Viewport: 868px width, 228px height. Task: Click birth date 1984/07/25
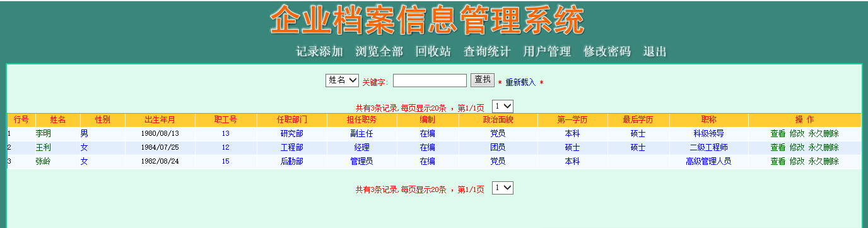pyautogui.click(x=160, y=147)
